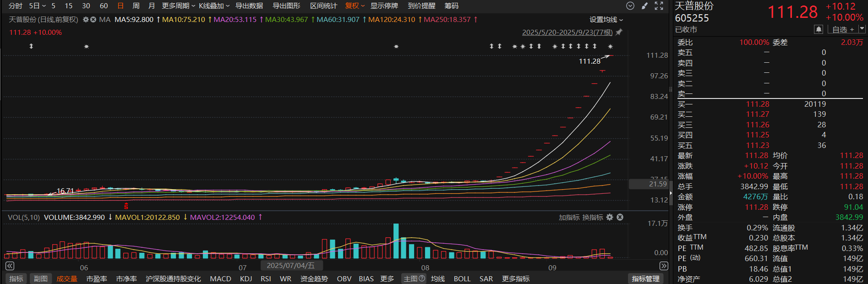Remove the MA indicator with the X icon

pos(93,20)
